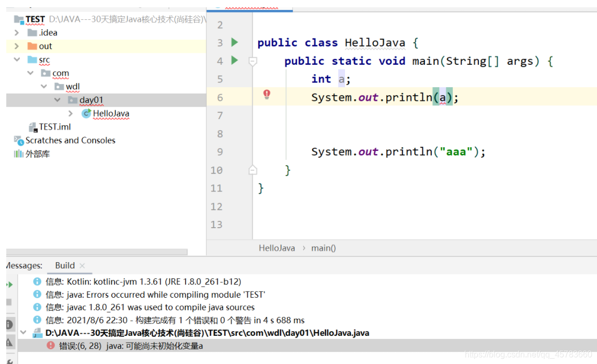This screenshot has width=597, height=364.
Task: Select 'Errors occurred while compiling module' message
Action: [x=155, y=295]
